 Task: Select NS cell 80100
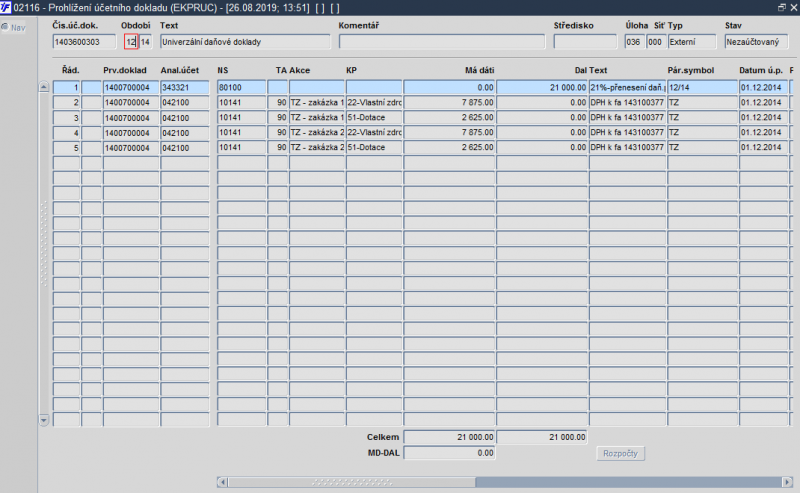coord(241,87)
